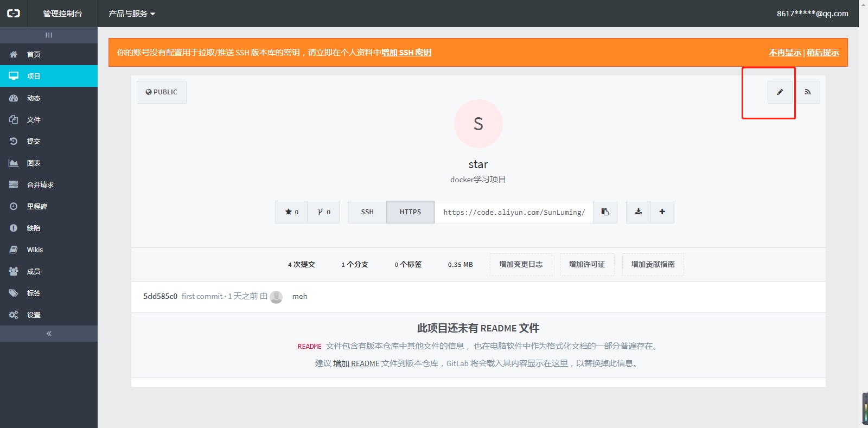Open the 1 个分支 branches link
This screenshot has width=868, height=428.
[x=355, y=265]
